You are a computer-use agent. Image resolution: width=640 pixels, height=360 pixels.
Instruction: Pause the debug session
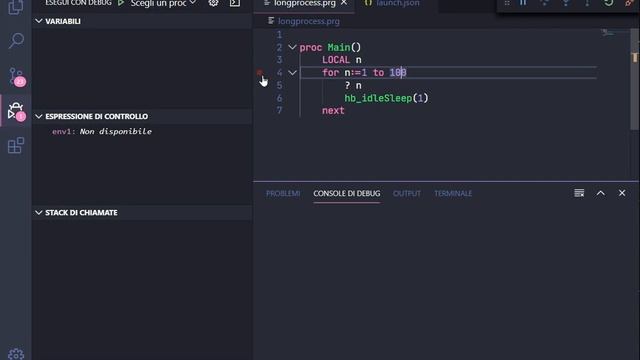tap(523, 3)
